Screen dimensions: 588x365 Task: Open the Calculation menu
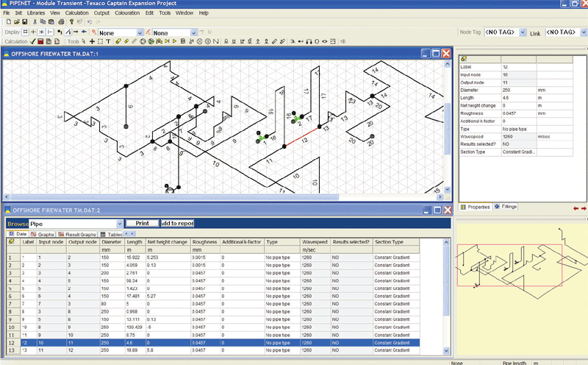pos(77,13)
